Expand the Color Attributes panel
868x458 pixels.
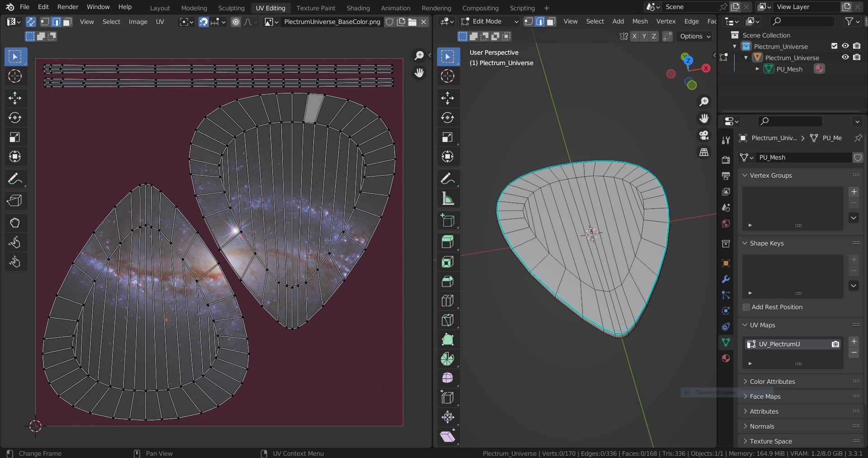point(745,382)
